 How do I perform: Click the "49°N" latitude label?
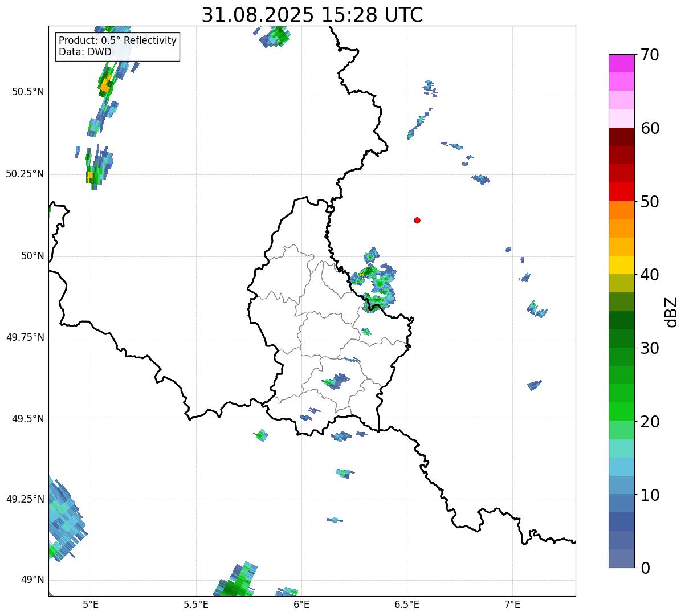(x=32, y=580)
